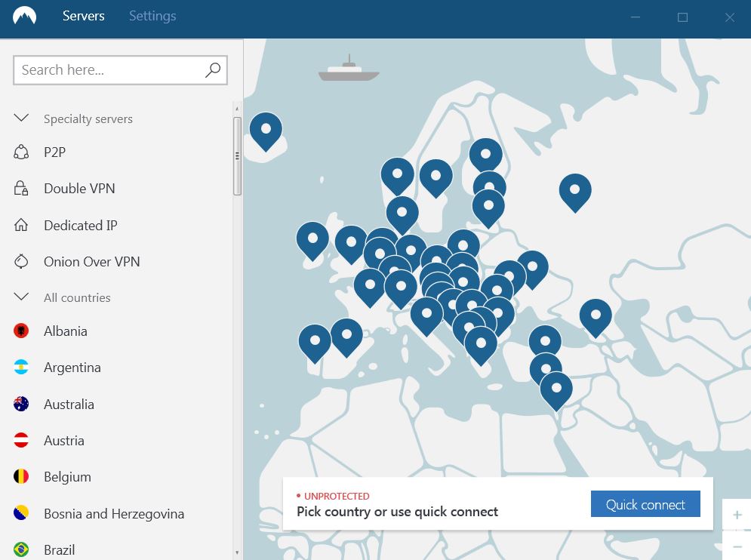Click the Dedicated IP house icon
751x560 pixels.
[x=21, y=225]
